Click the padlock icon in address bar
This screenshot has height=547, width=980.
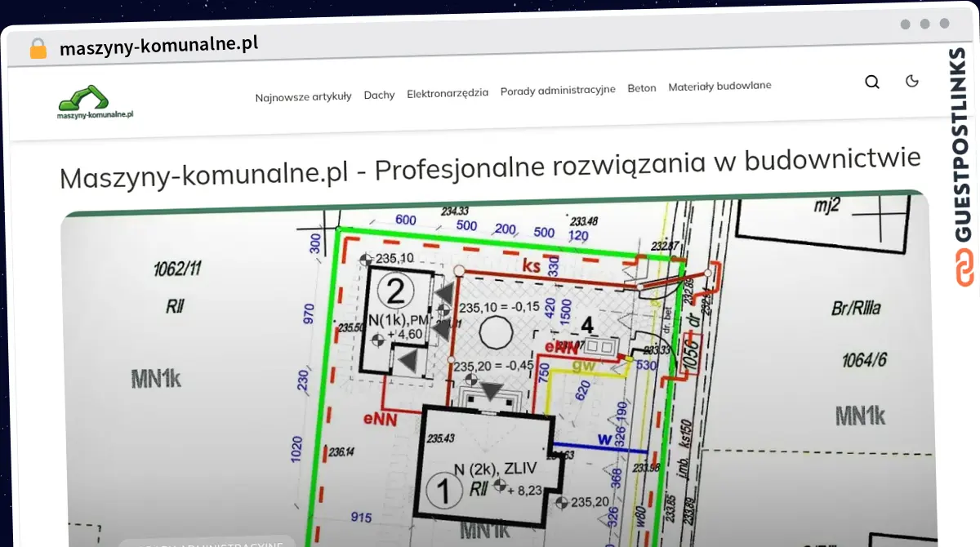[x=38, y=48]
